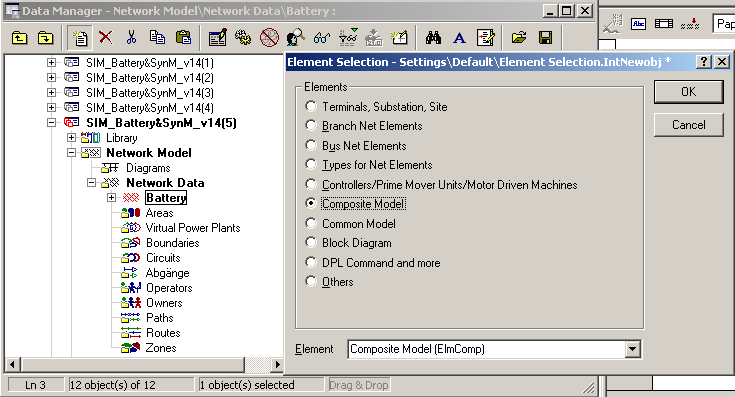Image resolution: width=735 pixels, height=397 pixels.
Task: Expand the Battery grid node
Action: pyautogui.click(x=111, y=198)
